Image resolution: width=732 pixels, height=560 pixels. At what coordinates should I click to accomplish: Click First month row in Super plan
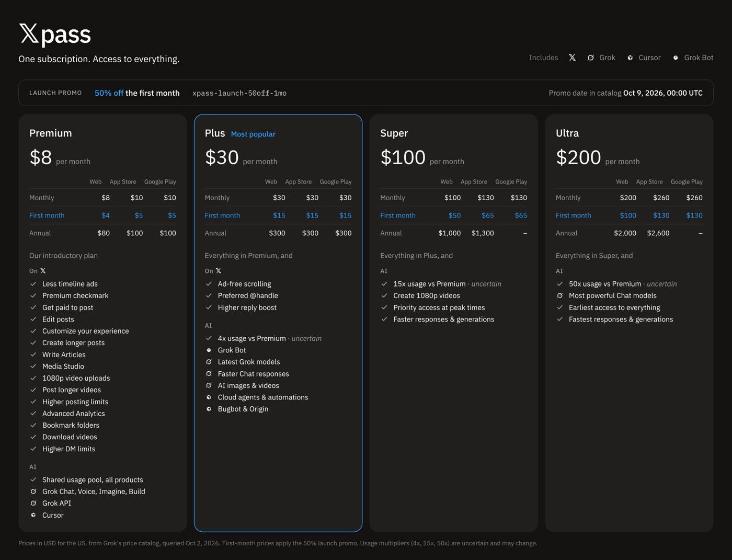[453, 215]
